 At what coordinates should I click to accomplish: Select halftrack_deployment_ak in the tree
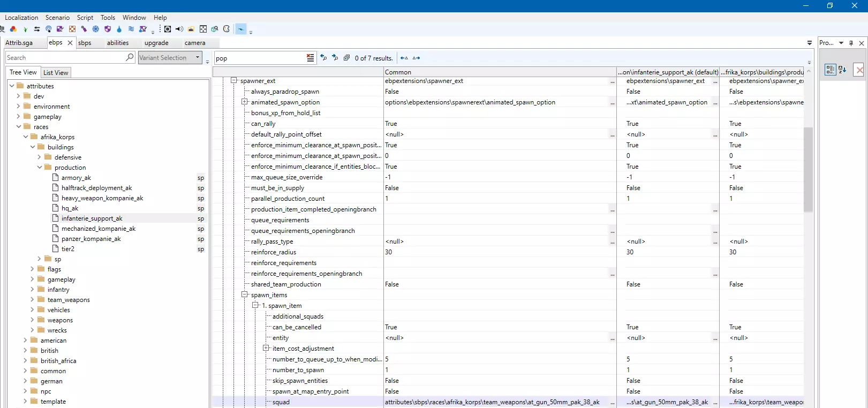(x=96, y=188)
